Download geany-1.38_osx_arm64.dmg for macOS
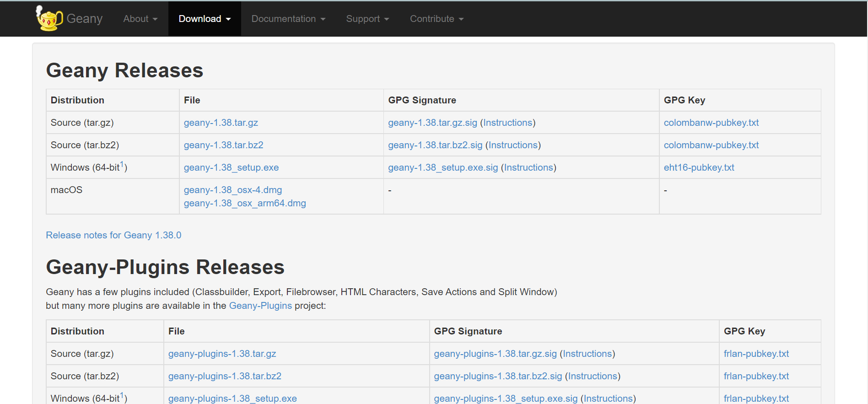The width and height of the screenshot is (868, 404). [x=245, y=203]
